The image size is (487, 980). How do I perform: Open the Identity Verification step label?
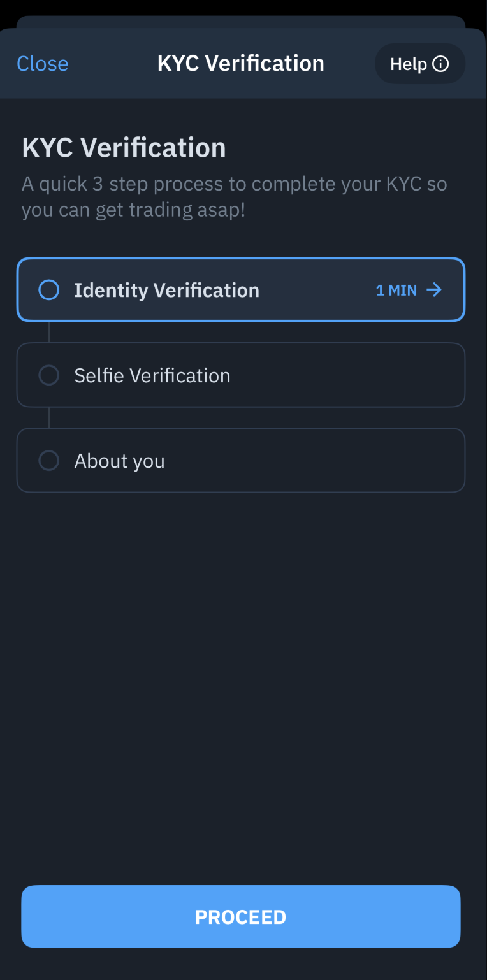(166, 290)
